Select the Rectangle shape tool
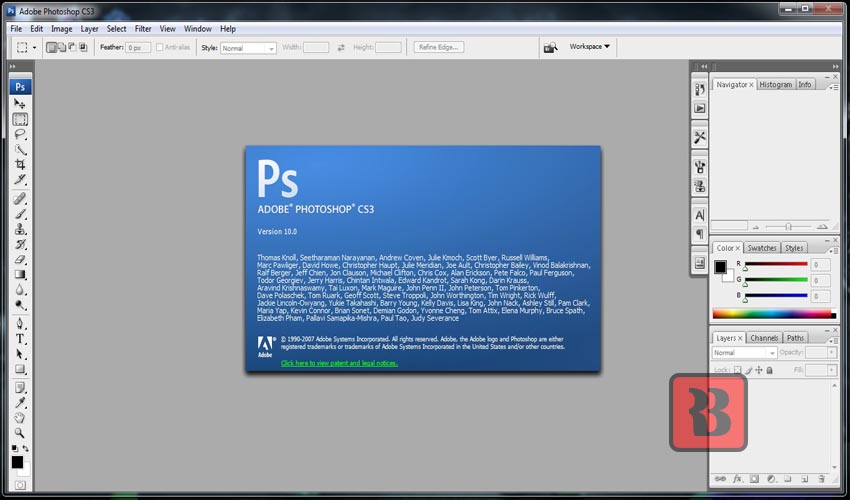The height and width of the screenshot is (500, 850). (x=20, y=369)
